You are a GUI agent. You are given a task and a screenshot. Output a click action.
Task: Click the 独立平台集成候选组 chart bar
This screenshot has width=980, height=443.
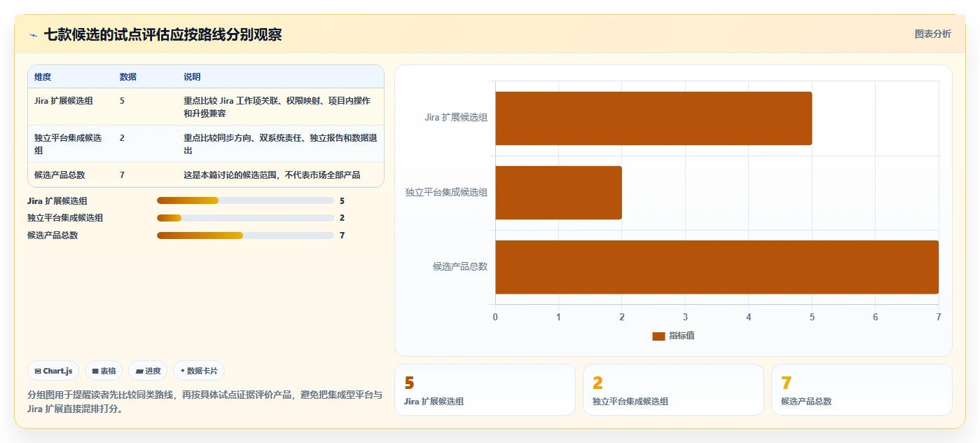click(x=558, y=193)
